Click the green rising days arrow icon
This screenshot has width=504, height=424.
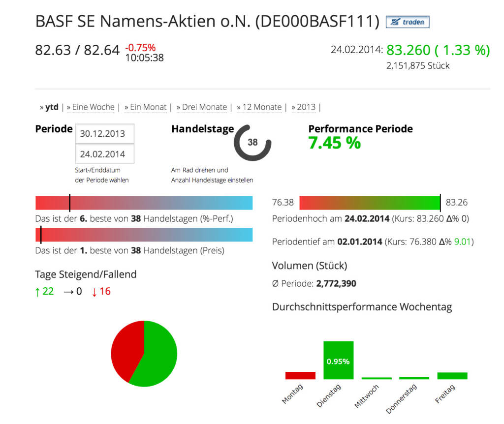point(37,292)
